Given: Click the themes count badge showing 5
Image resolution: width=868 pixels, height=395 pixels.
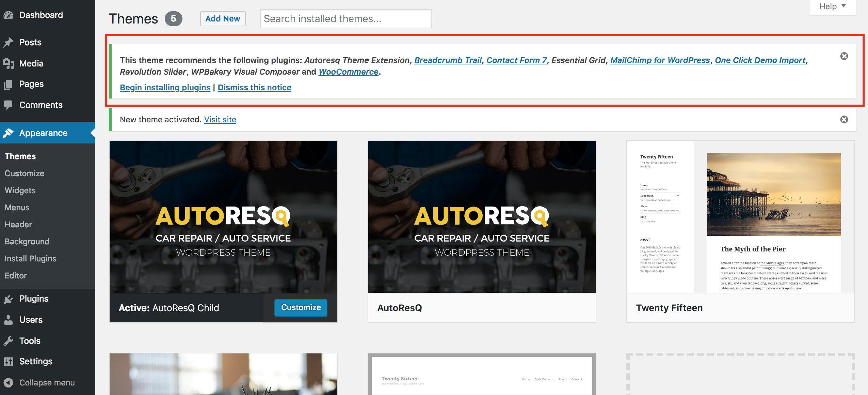Looking at the screenshot, I should click(174, 19).
